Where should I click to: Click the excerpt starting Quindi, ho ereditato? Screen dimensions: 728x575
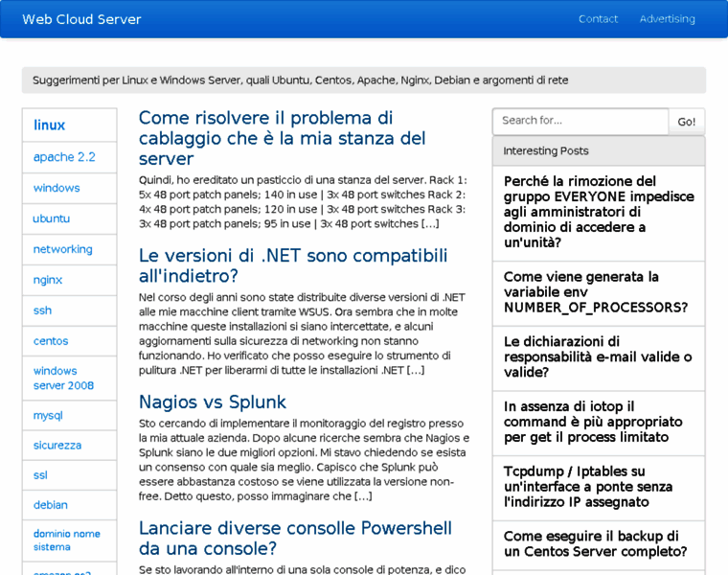tap(303, 202)
